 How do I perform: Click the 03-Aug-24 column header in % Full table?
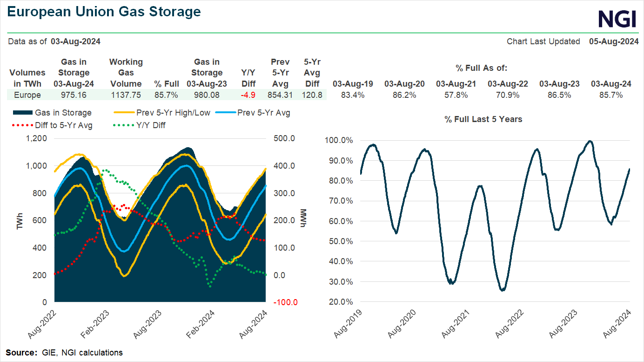(611, 84)
